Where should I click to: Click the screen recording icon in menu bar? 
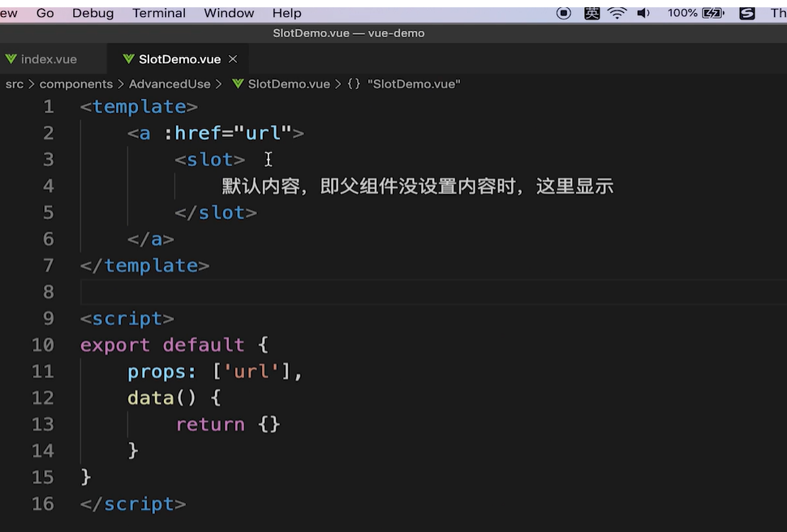coord(564,13)
